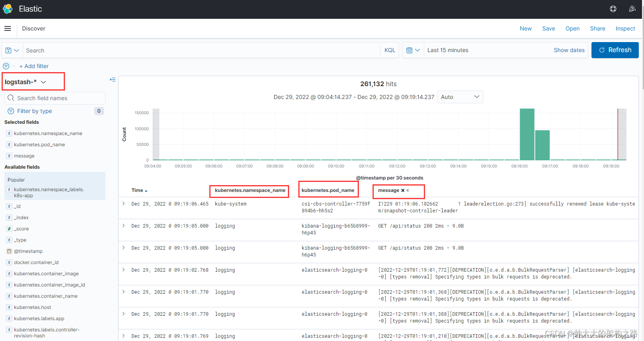This screenshot has height=341, width=644.
Task: Click the shorter histogram bar near 09:16:30
Action: click(542, 145)
